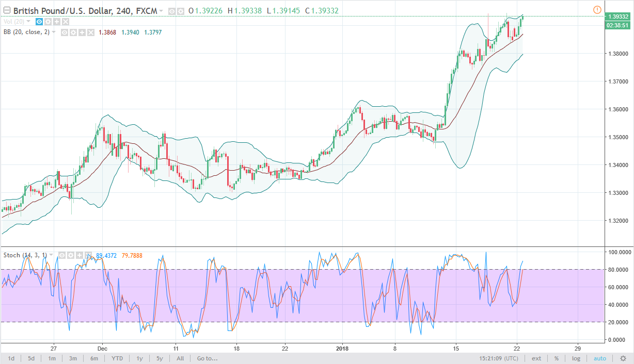Viewport: 634px width, 364px height.
Task: Open the BB (20, close, 2) dropdown arrow
Action: (x=53, y=32)
